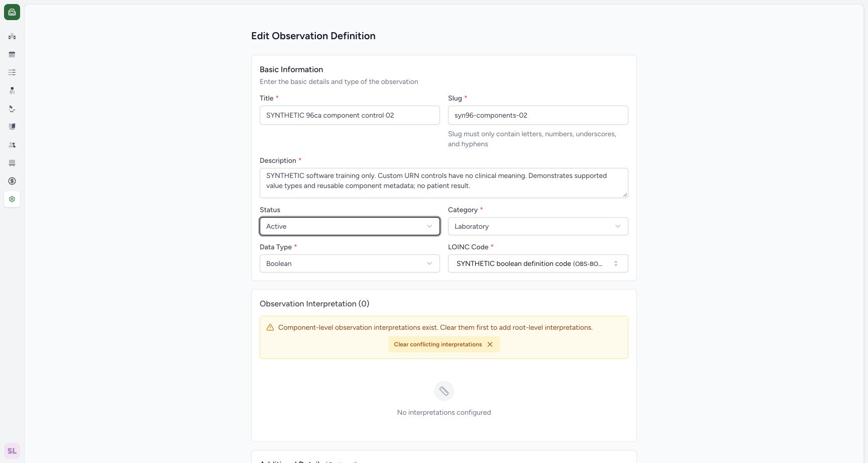Open the bed sidebar icon
The image size is (868, 463).
pos(12,163)
